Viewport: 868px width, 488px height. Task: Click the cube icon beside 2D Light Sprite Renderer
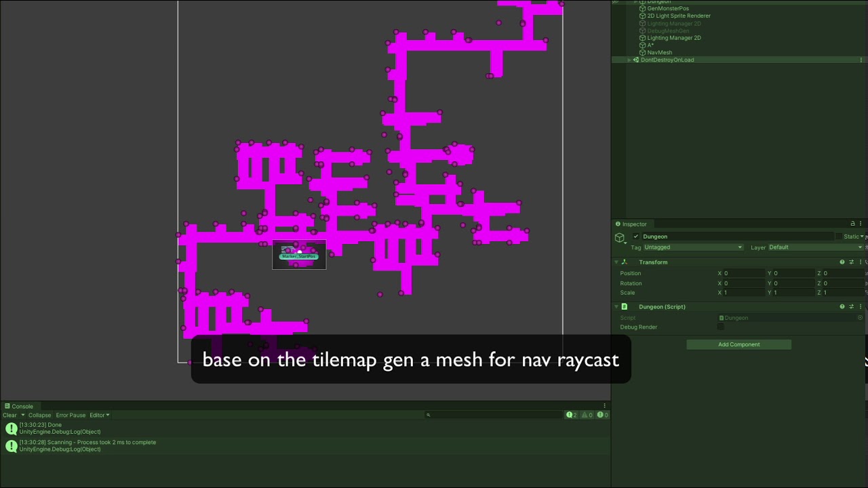point(642,16)
